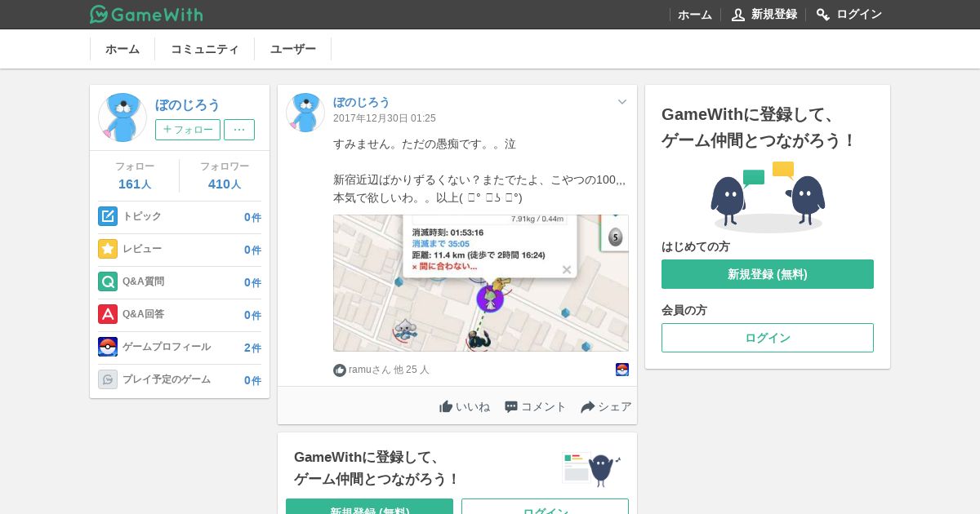Like the post with いいね
Screen dimensions: 980x514
pos(465,406)
